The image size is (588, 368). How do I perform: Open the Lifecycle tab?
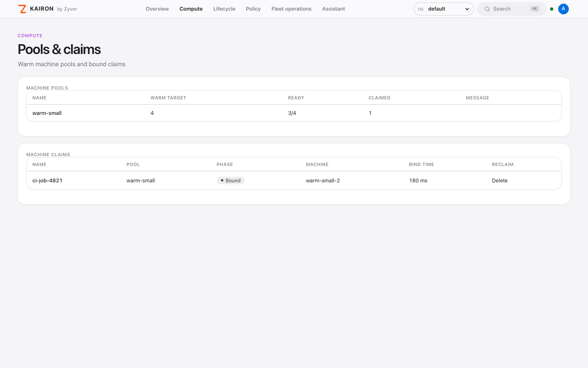(224, 9)
